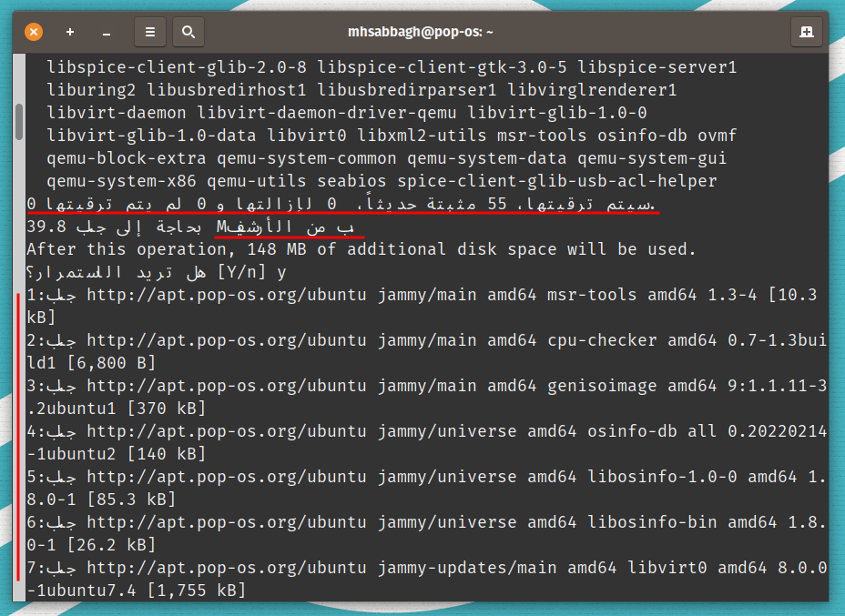Click the seabios package name in the list
The image size is (845, 616).
pos(351,180)
